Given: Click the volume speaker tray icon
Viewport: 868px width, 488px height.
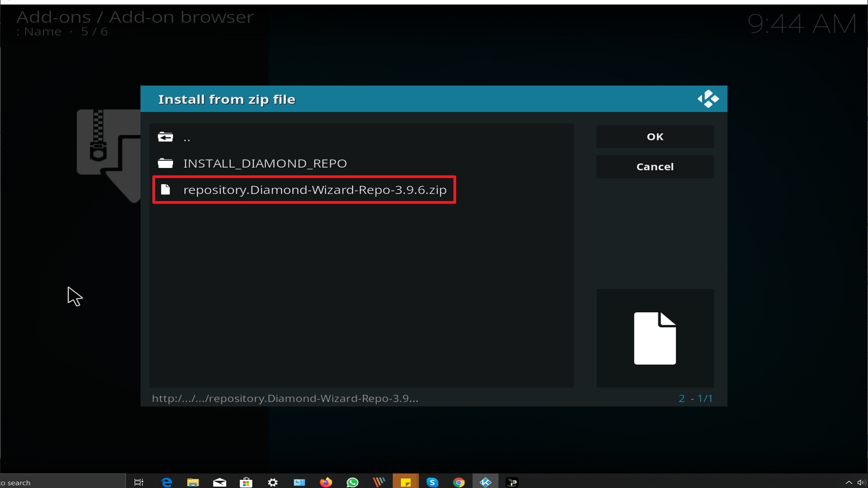Looking at the screenshot, I should pyautogui.click(x=861, y=482).
